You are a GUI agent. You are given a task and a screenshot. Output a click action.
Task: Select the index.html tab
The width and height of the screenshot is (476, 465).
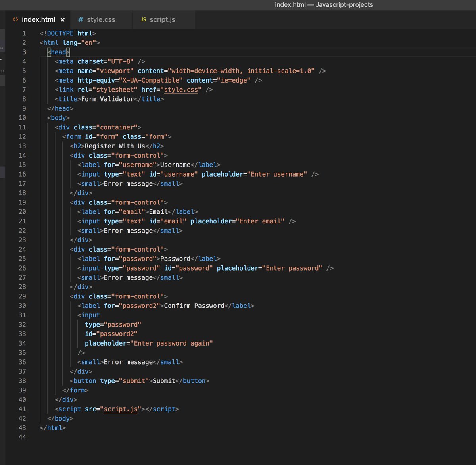[x=38, y=19]
